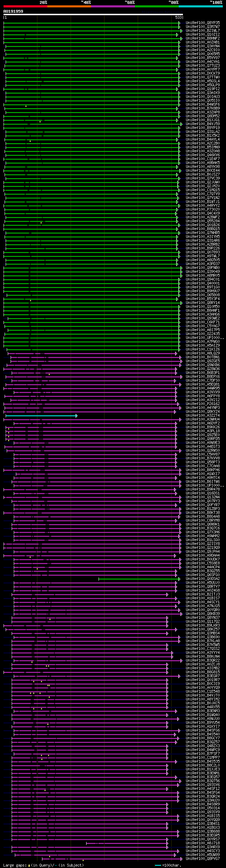Select hit label UniRef100_B4WSF6
Image resolution: width=226 pixels, height=868 pixels.
[x=203, y=105]
